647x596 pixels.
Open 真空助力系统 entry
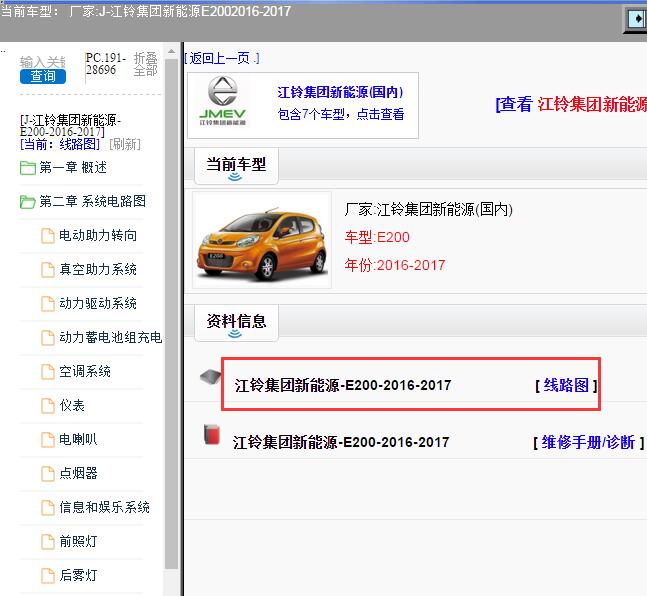(98, 270)
